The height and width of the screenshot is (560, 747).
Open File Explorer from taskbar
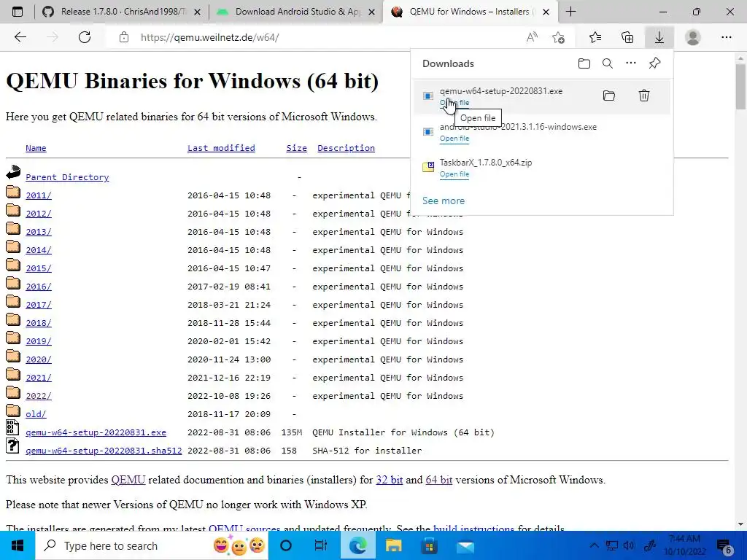(393, 545)
